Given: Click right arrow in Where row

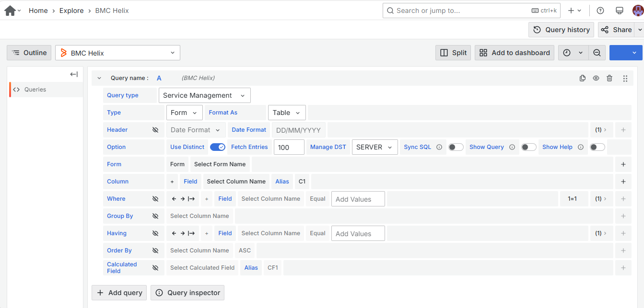Looking at the screenshot, I should (x=182, y=199).
